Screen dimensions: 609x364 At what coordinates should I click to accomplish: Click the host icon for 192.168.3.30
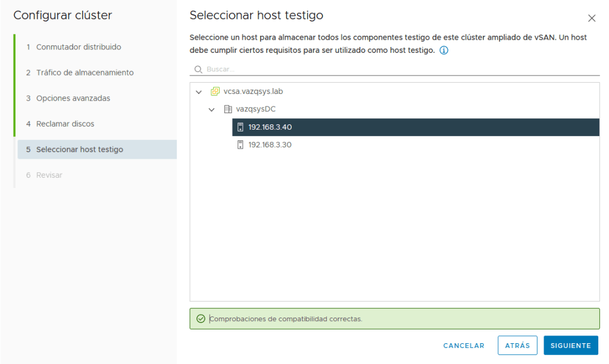(x=241, y=145)
